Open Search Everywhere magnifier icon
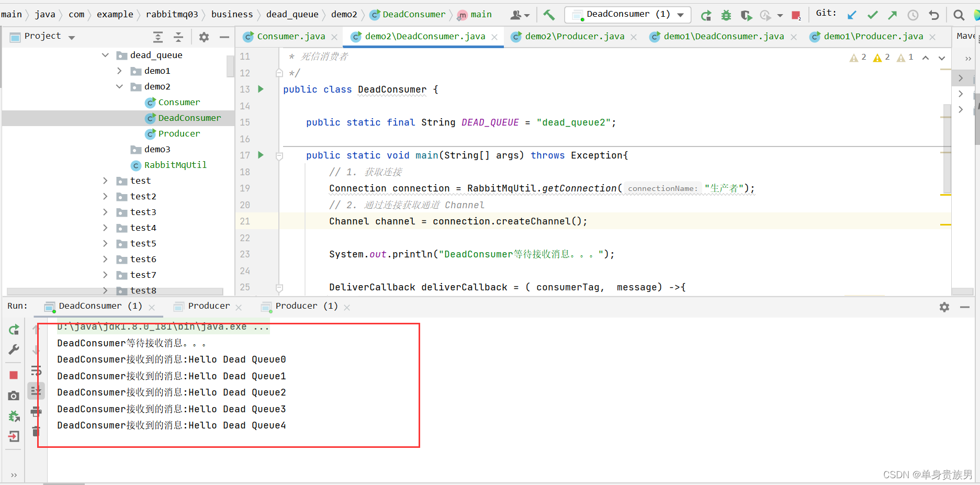 (959, 15)
